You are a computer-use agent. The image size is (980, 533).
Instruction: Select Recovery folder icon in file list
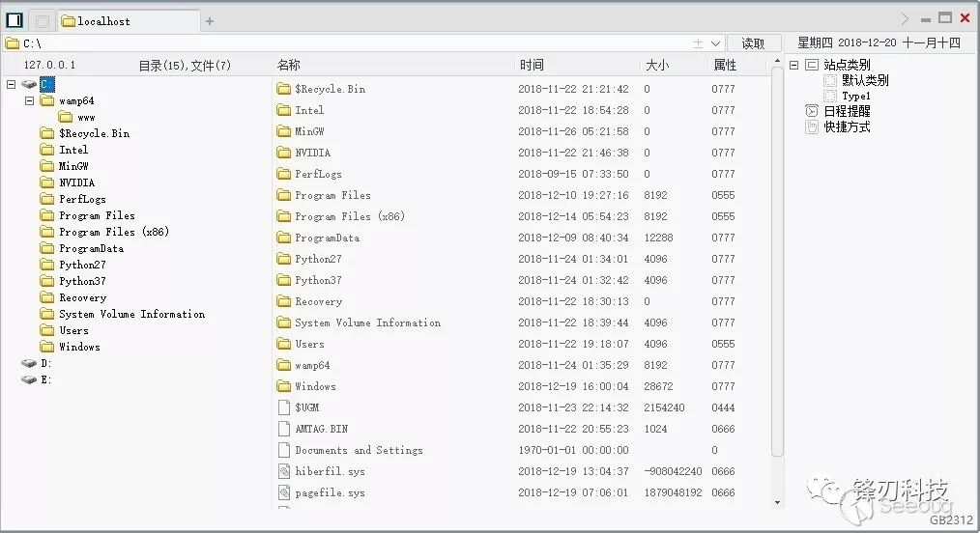coord(284,301)
